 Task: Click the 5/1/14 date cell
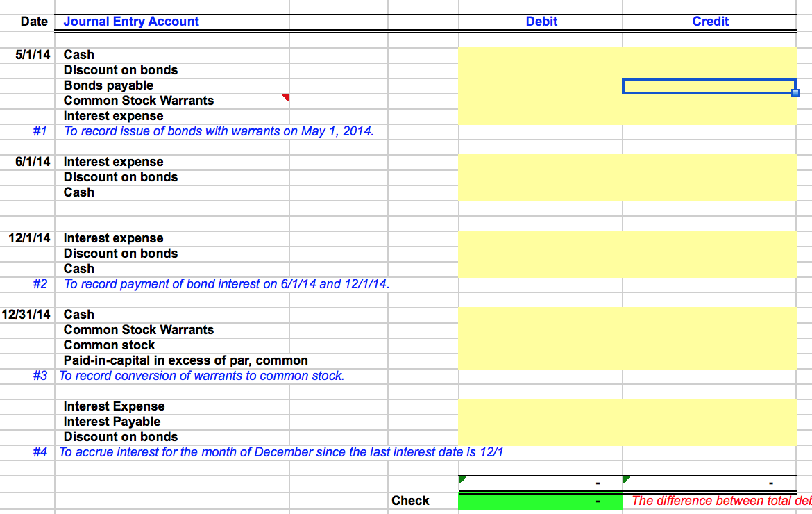[33, 55]
